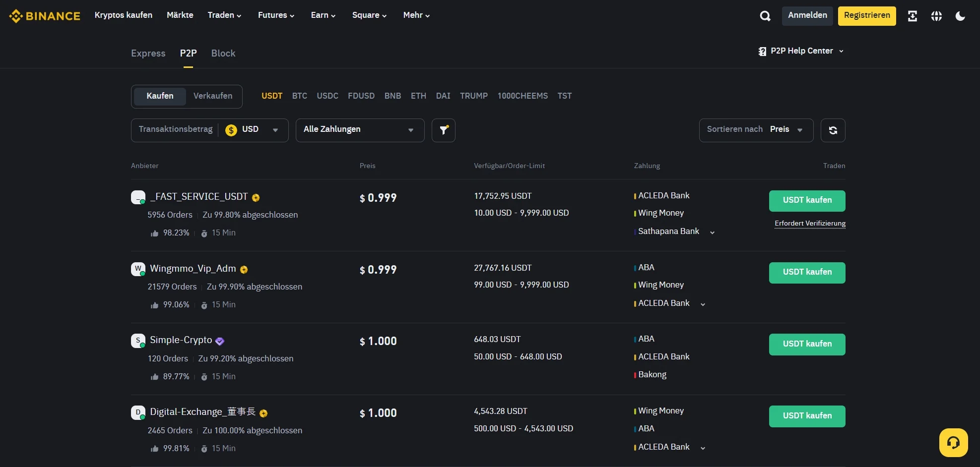980x467 pixels.
Task: Click thumbs-up icon beside 98.23%
Action: [154, 233]
